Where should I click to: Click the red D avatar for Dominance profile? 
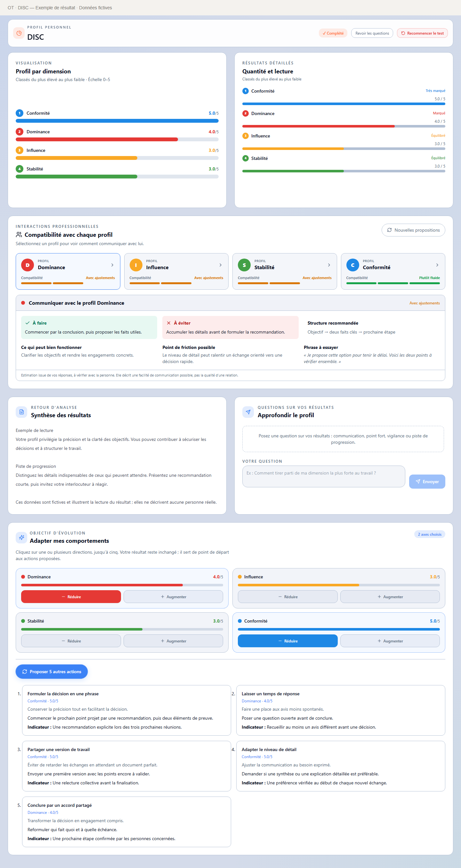pos(28,265)
